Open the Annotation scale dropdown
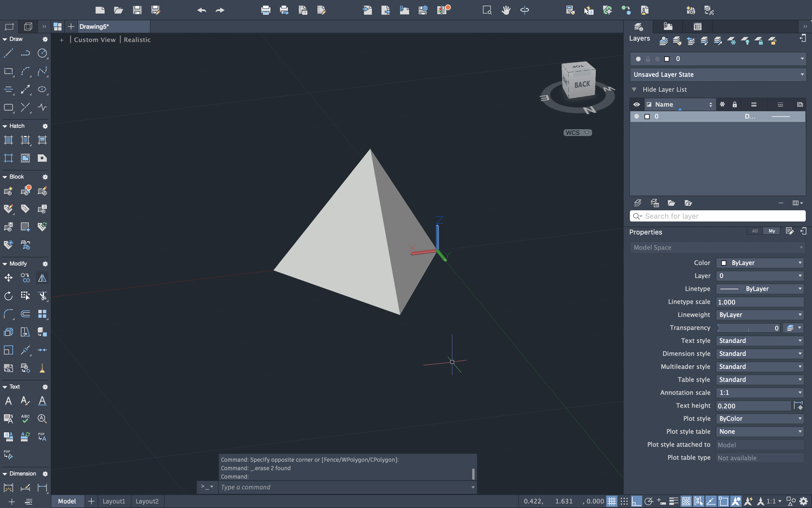 (760, 392)
